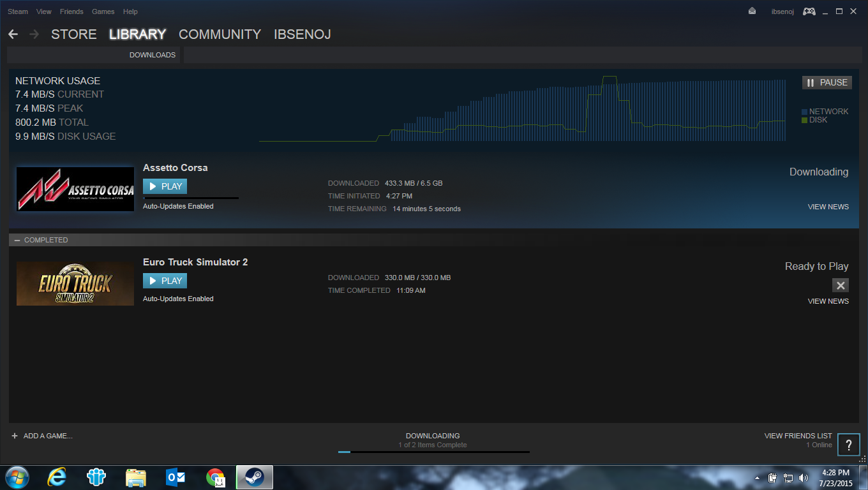Viewport: 868px width, 490px height.
Task: Open the blue people app on taskbar
Action: (96, 477)
